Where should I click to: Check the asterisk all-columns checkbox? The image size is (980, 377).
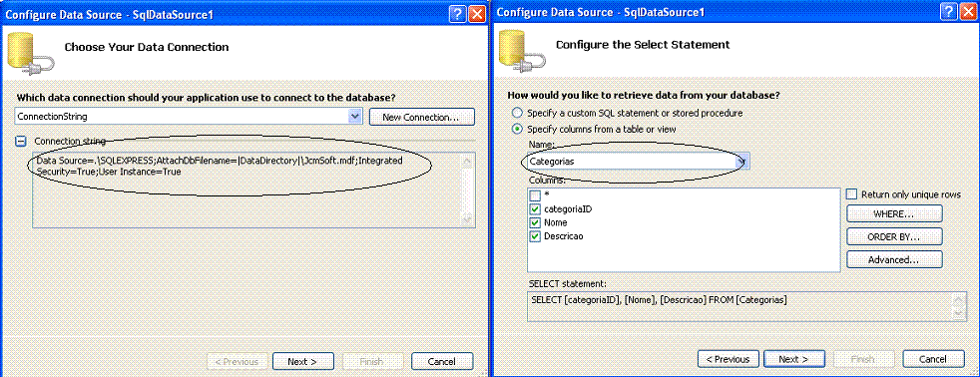(535, 195)
